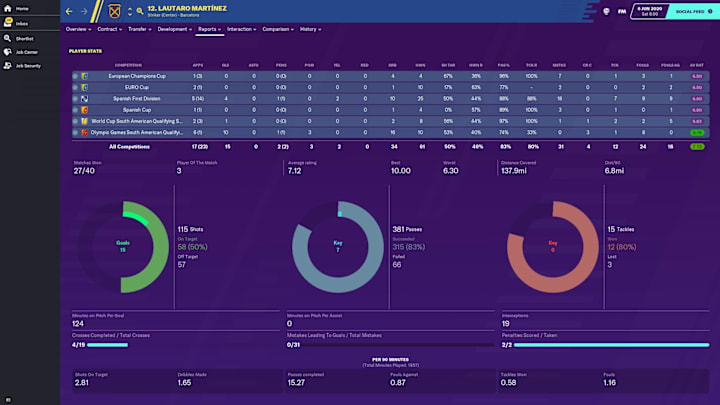Screen dimensions: 720x405
Task: Click the info icon on Social Feed
Action: pos(710,11)
